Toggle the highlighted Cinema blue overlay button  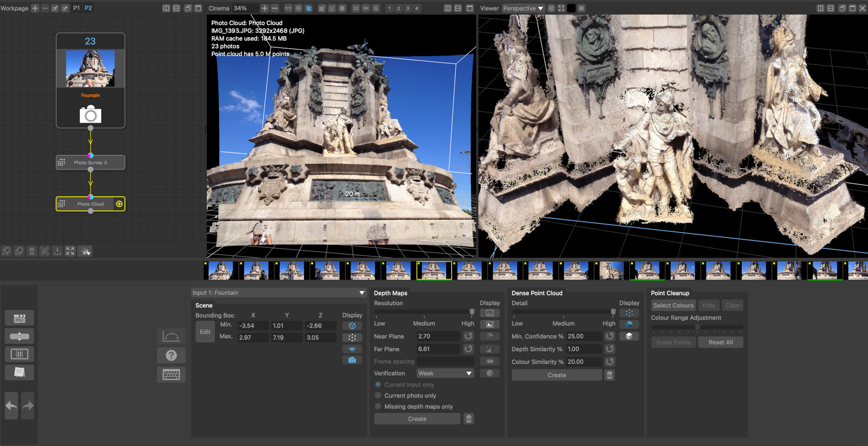click(x=308, y=8)
